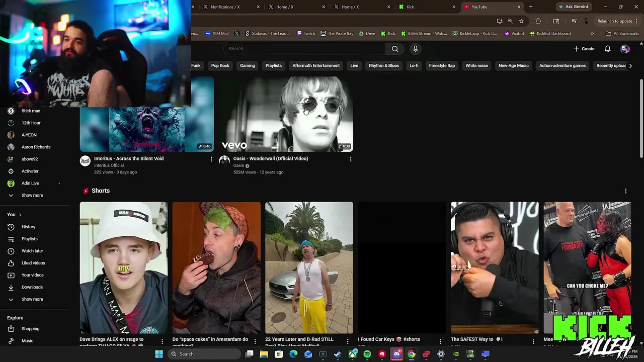
Task: Open Oasis - Wonderwall video title
Action: click(x=271, y=159)
